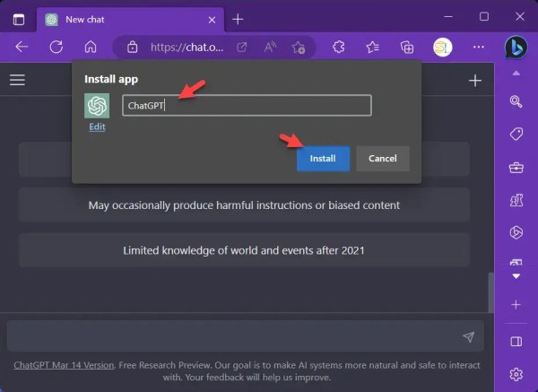The image size is (538, 392).
Task: Maximize the browser window
Action: [484, 16]
